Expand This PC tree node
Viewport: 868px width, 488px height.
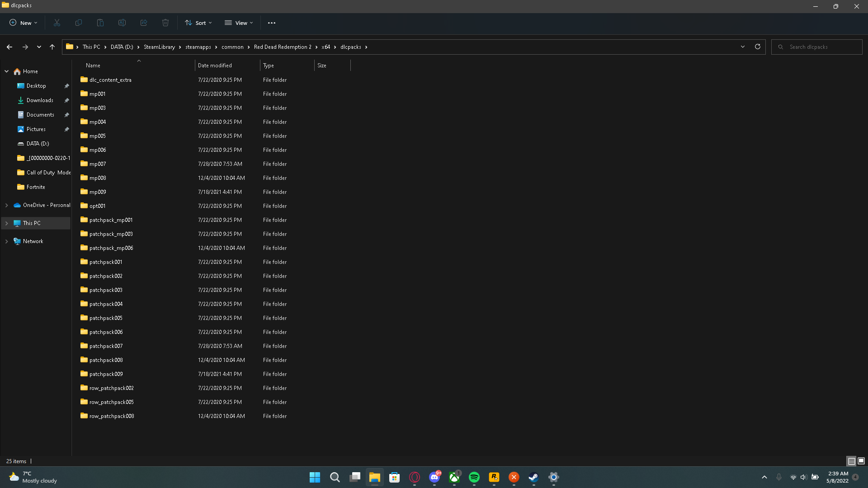tap(7, 223)
